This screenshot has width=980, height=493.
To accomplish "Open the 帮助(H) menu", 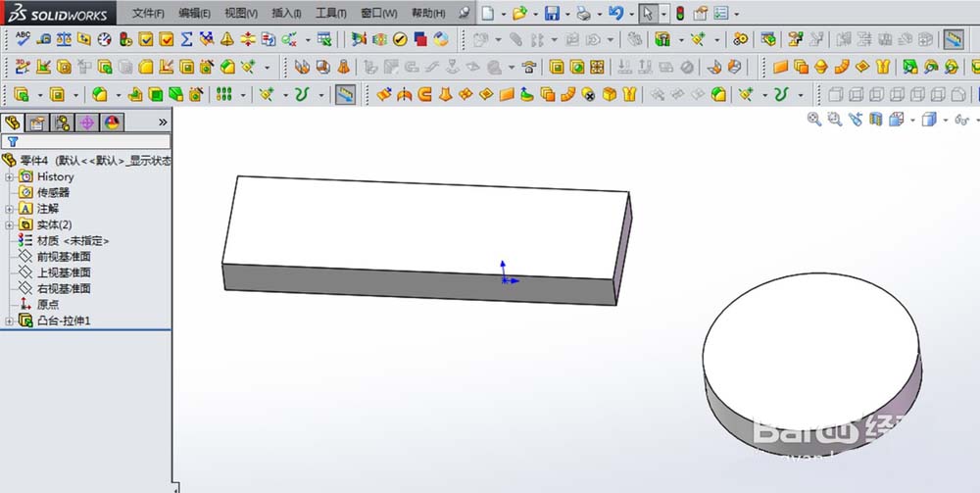I will click(x=428, y=13).
